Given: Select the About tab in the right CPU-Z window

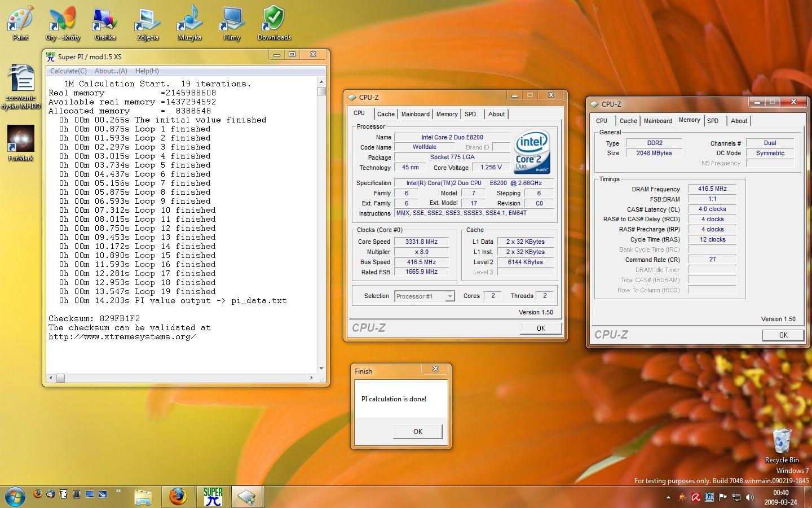Looking at the screenshot, I should tap(739, 121).
